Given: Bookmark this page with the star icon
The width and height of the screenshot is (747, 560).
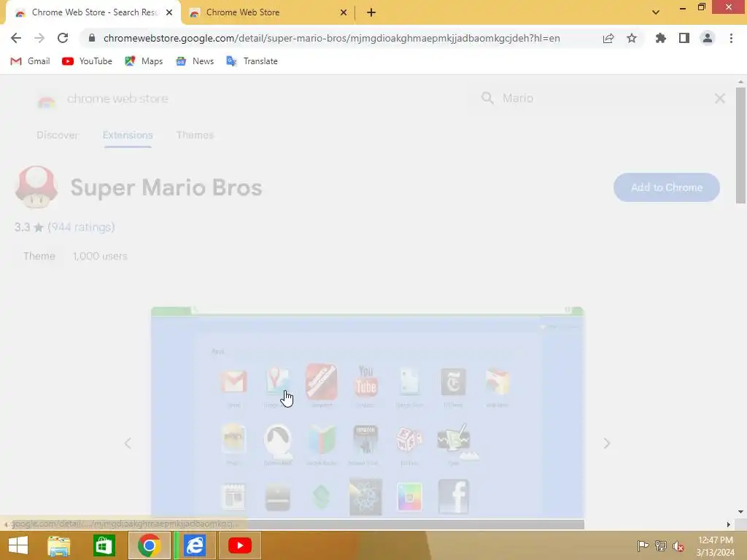Looking at the screenshot, I should tap(632, 38).
